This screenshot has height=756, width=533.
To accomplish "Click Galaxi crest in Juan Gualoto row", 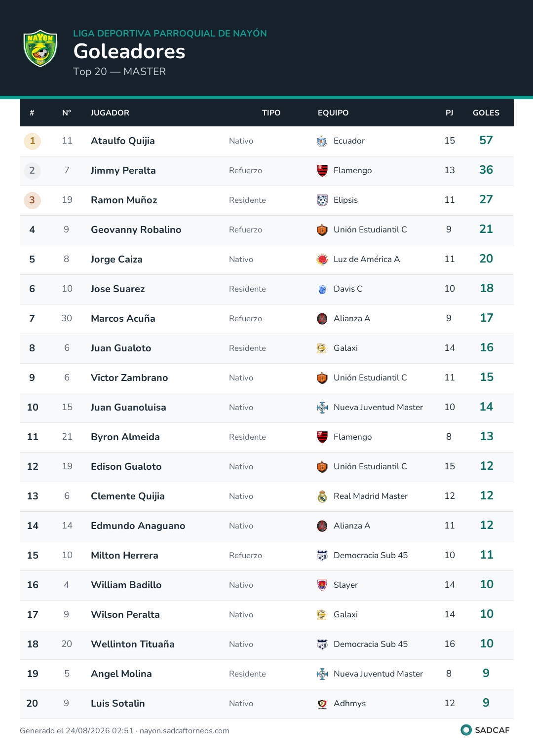I will [322, 348].
